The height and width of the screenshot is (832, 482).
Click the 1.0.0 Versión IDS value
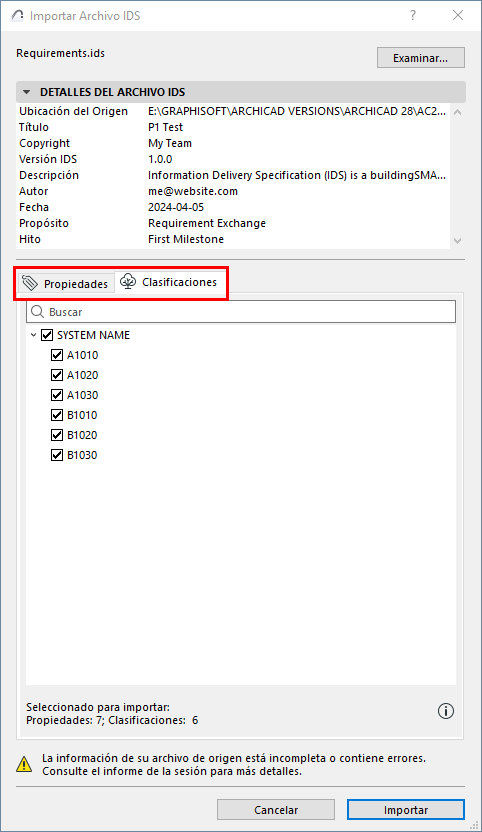coord(160,159)
